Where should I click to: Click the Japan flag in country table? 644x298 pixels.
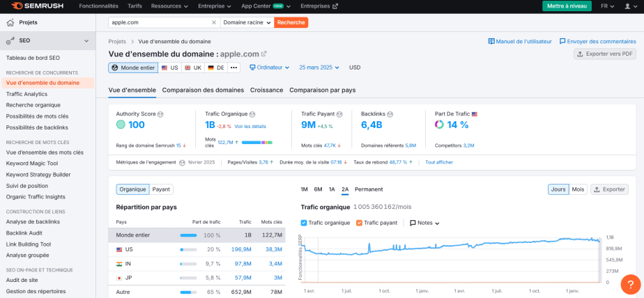pyautogui.click(x=119, y=278)
